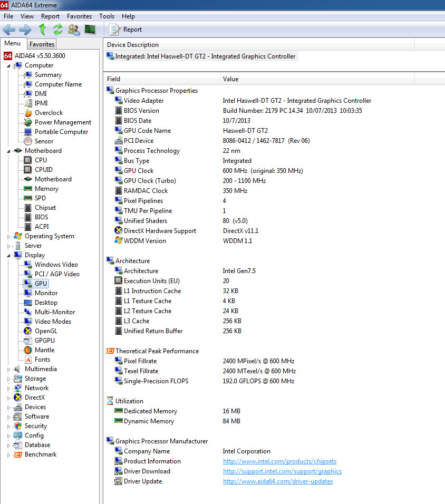Open the Tools menu
The image size is (445, 504).
[107, 16]
